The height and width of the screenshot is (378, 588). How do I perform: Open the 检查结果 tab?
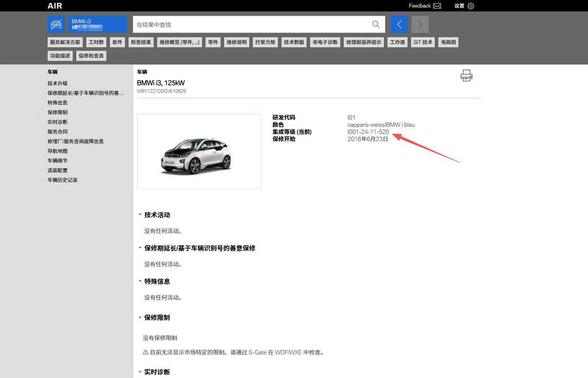[x=141, y=42]
